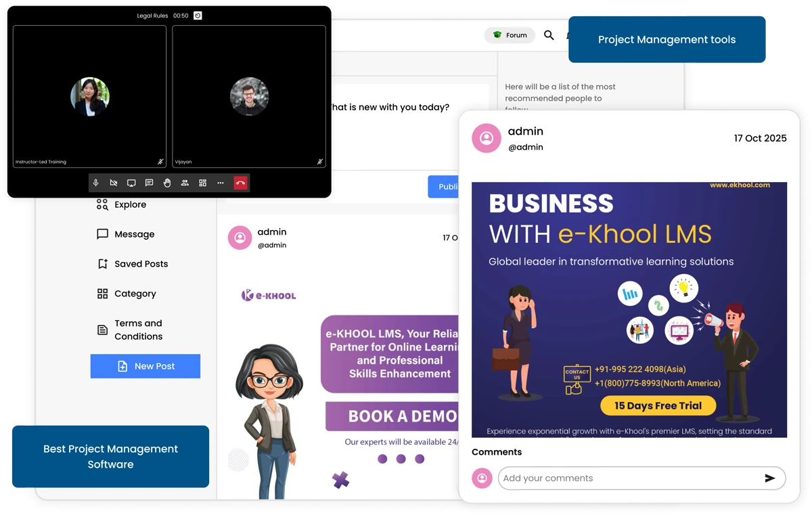Image resolution: width=812 pixels, height=515 pixels.
Task: Click muted mic icon on Vijayan's tile
Action: [x=320, y=162]
